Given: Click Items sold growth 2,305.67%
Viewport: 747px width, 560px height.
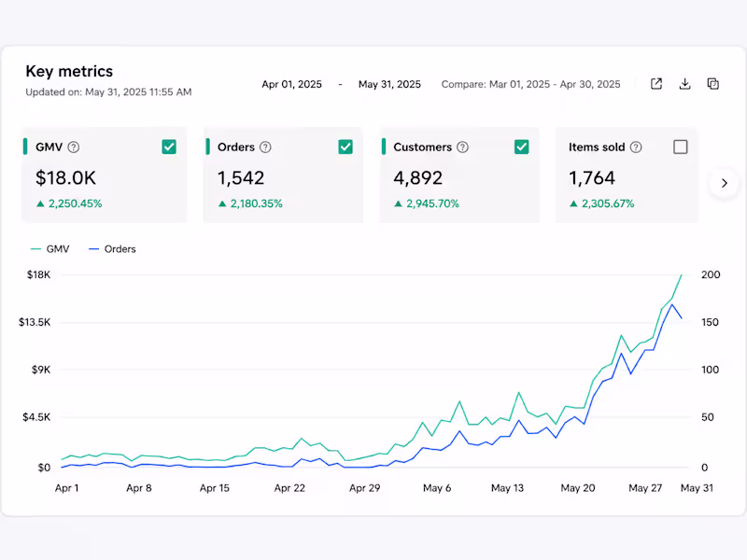Looking at the screenshot, I should [602, 203].
